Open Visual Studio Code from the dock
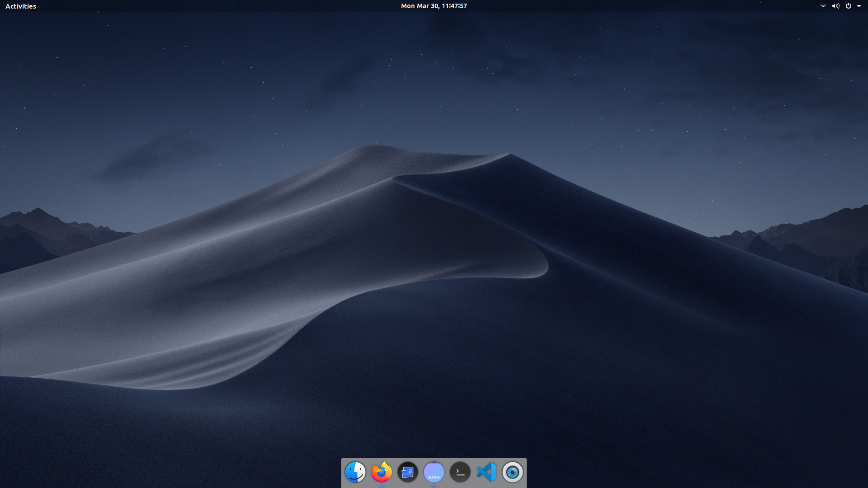 tap(486, 472)
